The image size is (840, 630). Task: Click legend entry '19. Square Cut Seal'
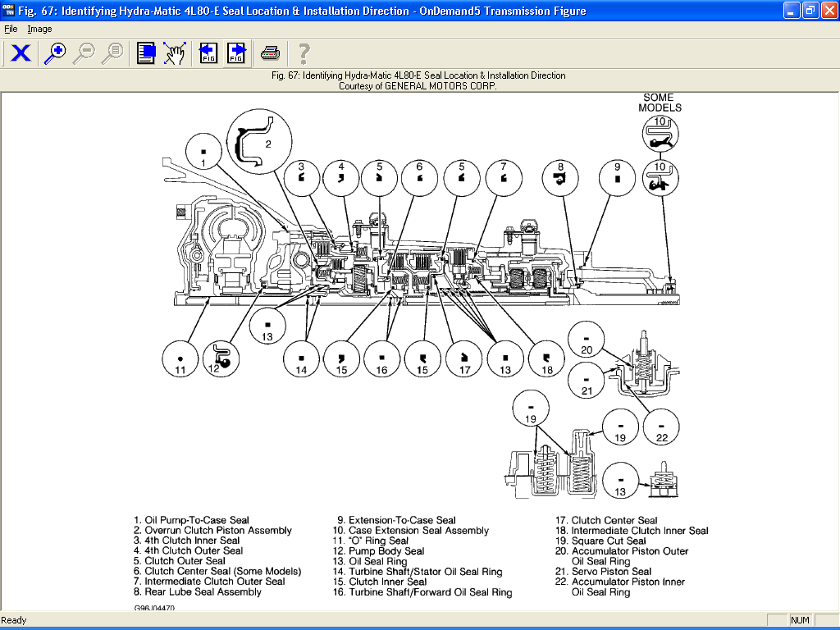tap(600, 541)
